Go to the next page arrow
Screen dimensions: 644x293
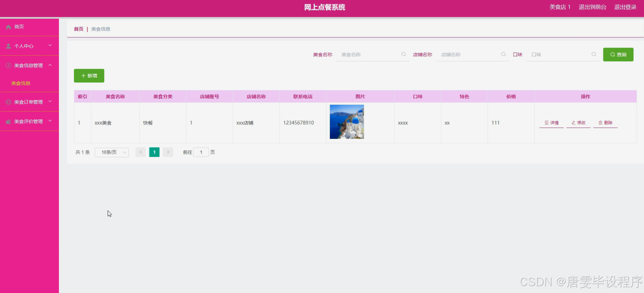pos(168,152)
